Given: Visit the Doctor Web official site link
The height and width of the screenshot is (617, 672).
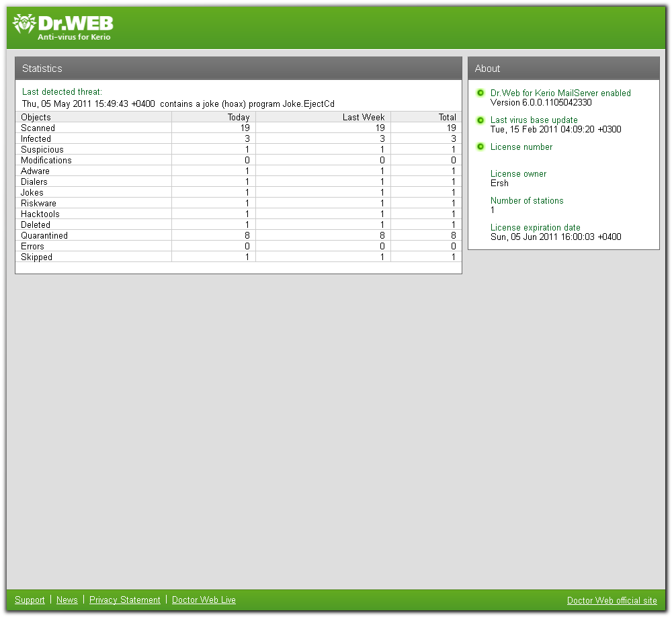Looking at the screenshot, I should (612, 600).
